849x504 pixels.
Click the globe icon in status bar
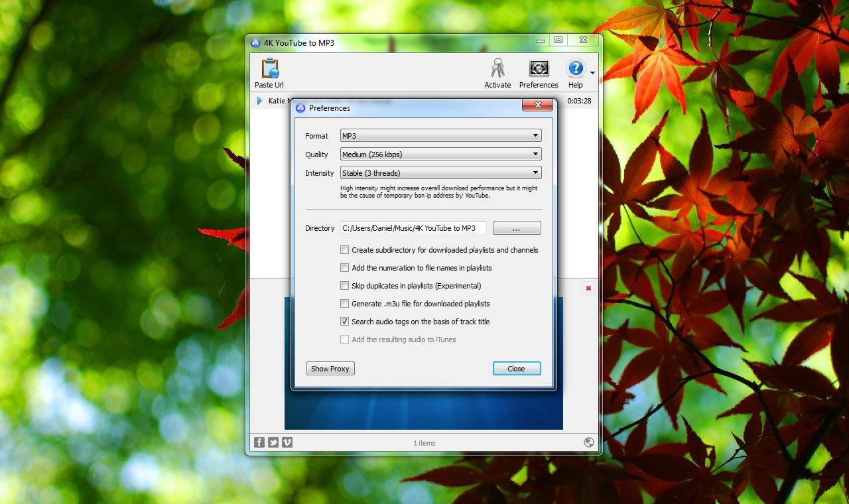tap(588, 442)
